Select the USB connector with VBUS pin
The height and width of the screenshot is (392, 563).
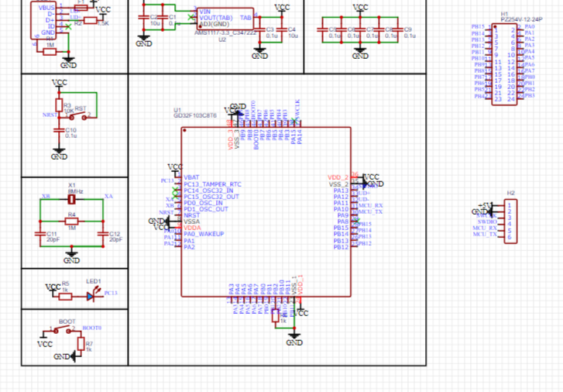43,20
